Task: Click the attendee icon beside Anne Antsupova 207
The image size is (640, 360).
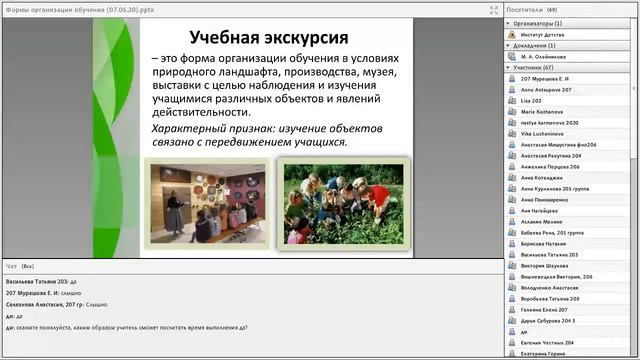Action: point(512,90)
